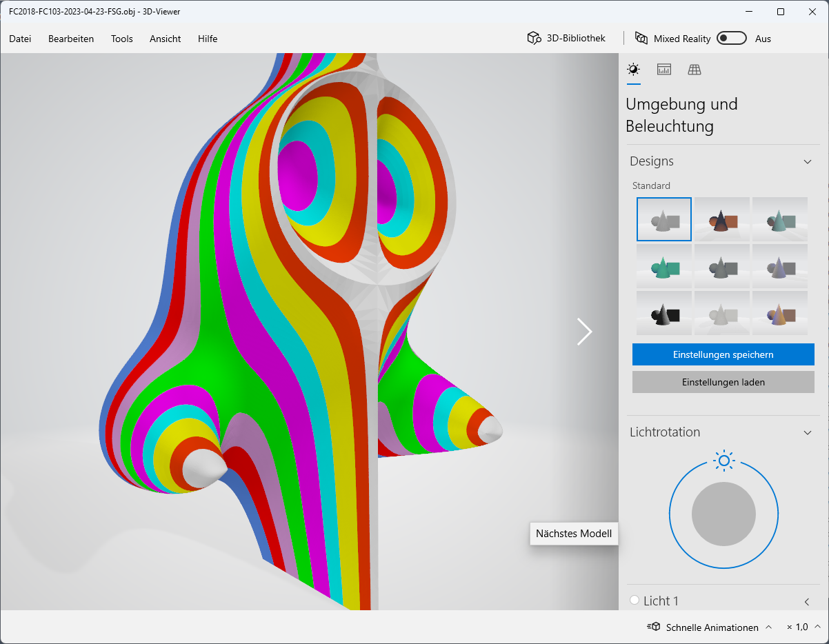The image size is (829, 644).
Task: Open the Datei menu
Action: tap(19, 39)
